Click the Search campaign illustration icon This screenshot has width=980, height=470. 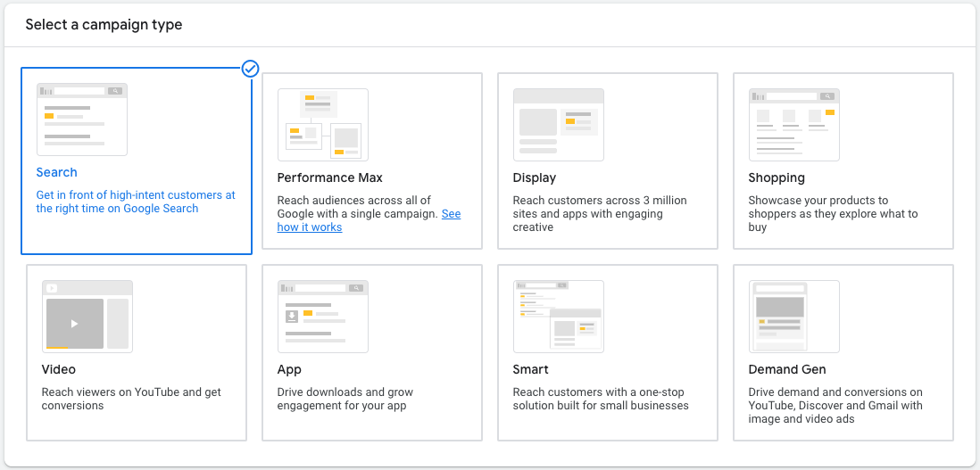click(x=82, y=120)
